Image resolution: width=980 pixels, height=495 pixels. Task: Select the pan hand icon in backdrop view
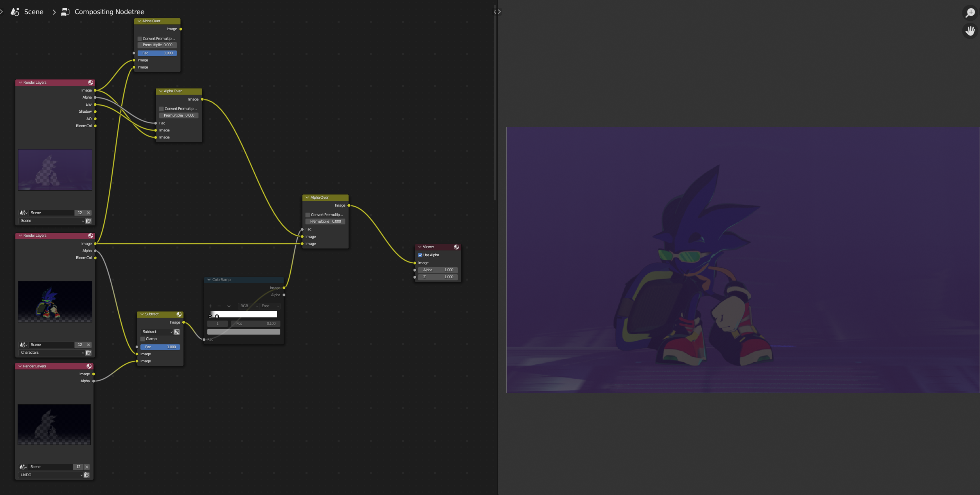tap(970, 31)
